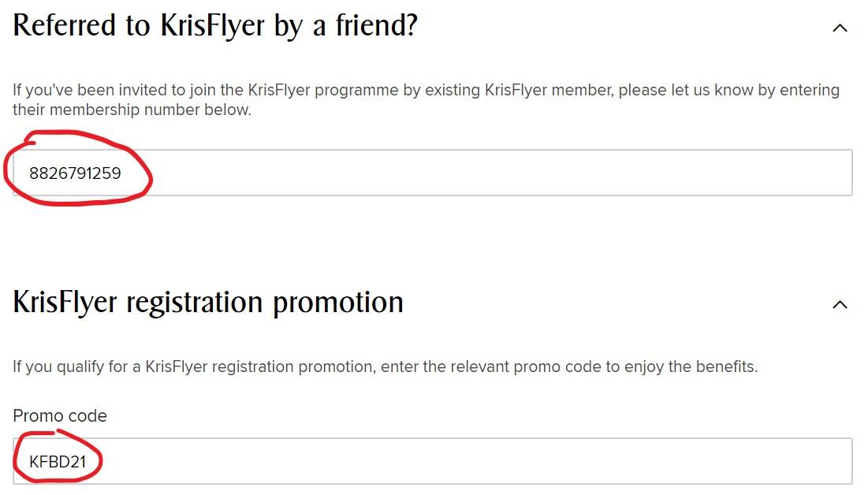Collapse the 'Referred to KrisFlyer by a friend?' section
Screen dimensions: 868x495
[x=840, y=28]
